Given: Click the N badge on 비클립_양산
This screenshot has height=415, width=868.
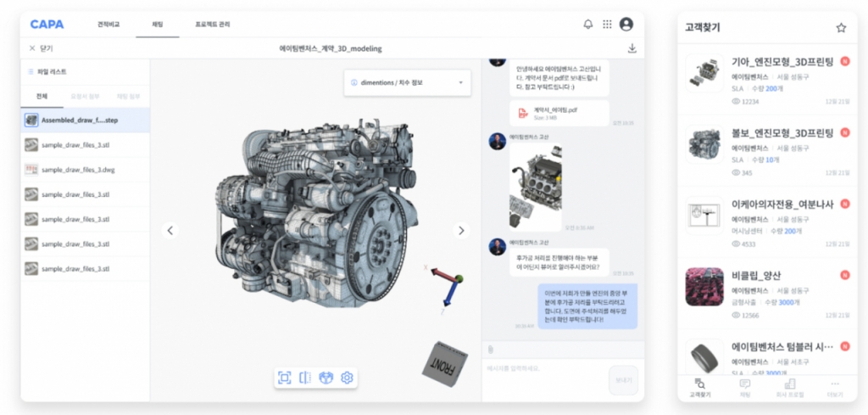Looking at the screenshot, I should [845, 275].
